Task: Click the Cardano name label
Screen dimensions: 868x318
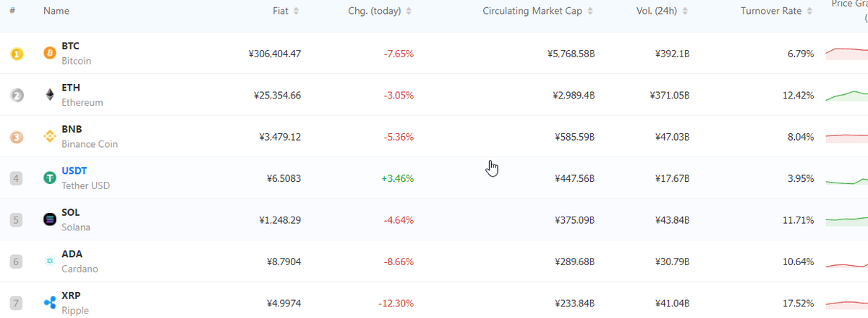Action: (80, 269)
